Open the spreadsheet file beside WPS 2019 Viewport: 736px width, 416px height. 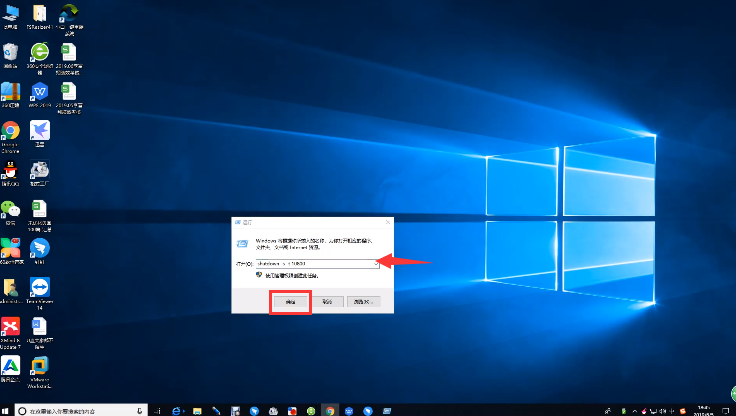69,98
